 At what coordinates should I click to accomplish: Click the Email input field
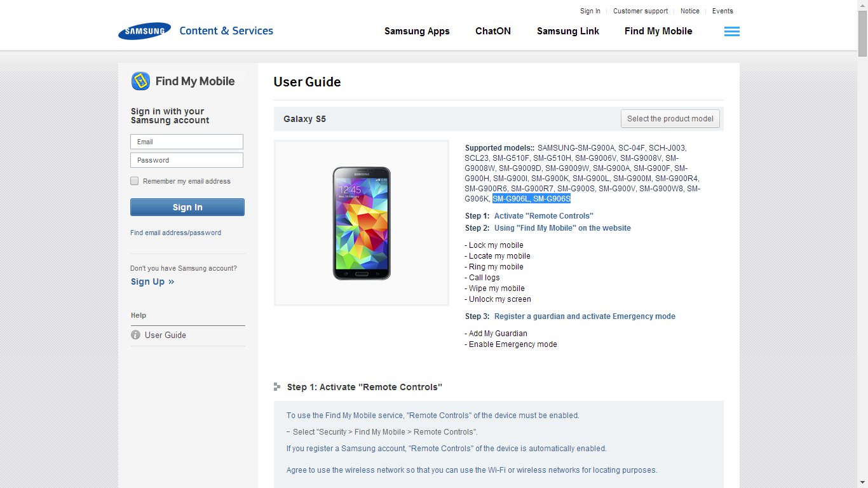coord(187,142)
